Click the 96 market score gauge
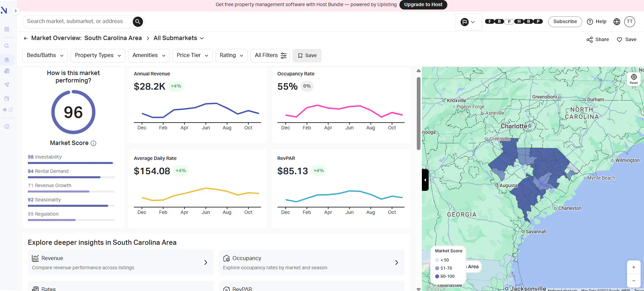This screenshot has width=644, height=291. click(x=73, y=112)
